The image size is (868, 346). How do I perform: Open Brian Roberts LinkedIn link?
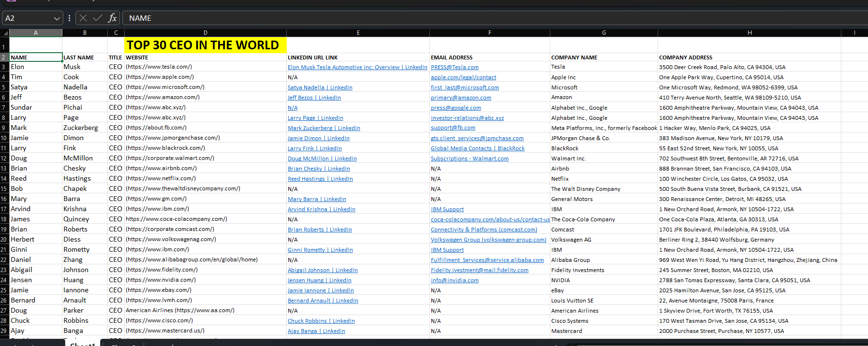(320, 230)
